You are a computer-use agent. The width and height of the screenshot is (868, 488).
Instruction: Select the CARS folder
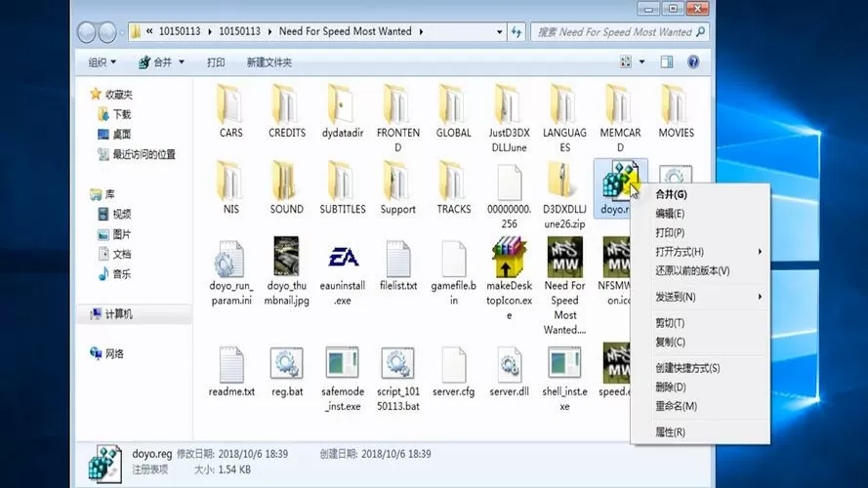(230, 110)
